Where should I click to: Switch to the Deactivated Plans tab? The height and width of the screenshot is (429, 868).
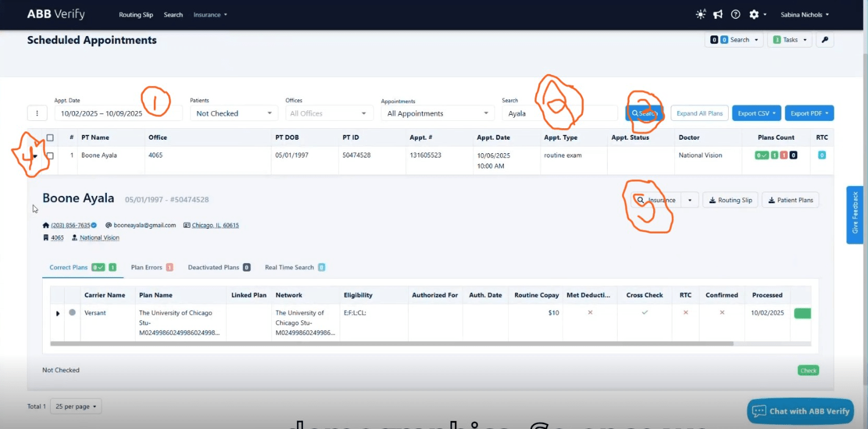[x=219, y=267]
